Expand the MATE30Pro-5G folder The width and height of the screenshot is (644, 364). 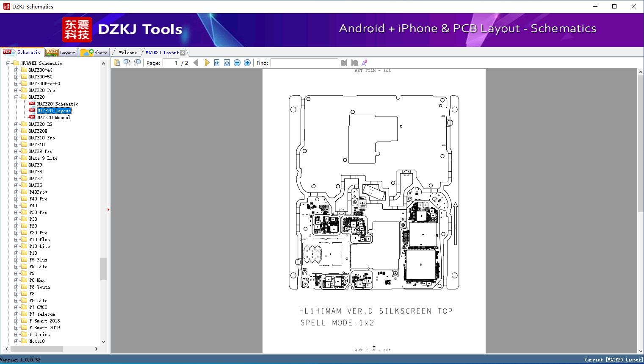click(16, 83)
